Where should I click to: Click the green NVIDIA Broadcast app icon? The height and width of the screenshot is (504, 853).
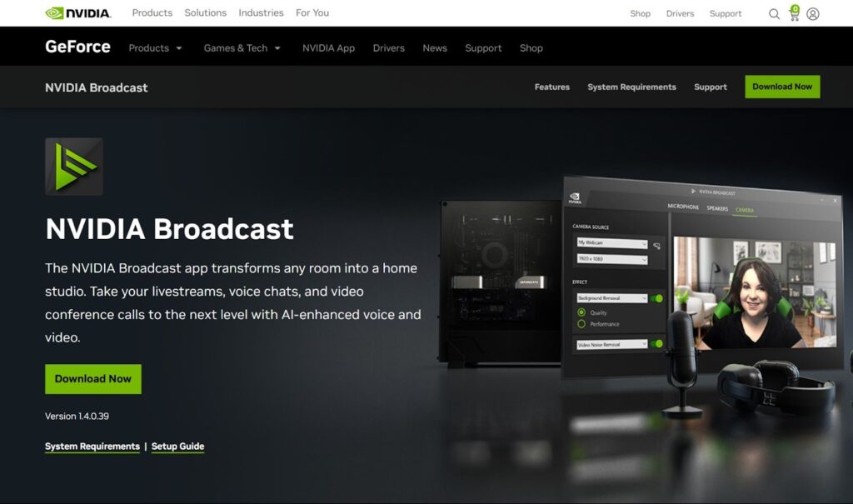74,167
